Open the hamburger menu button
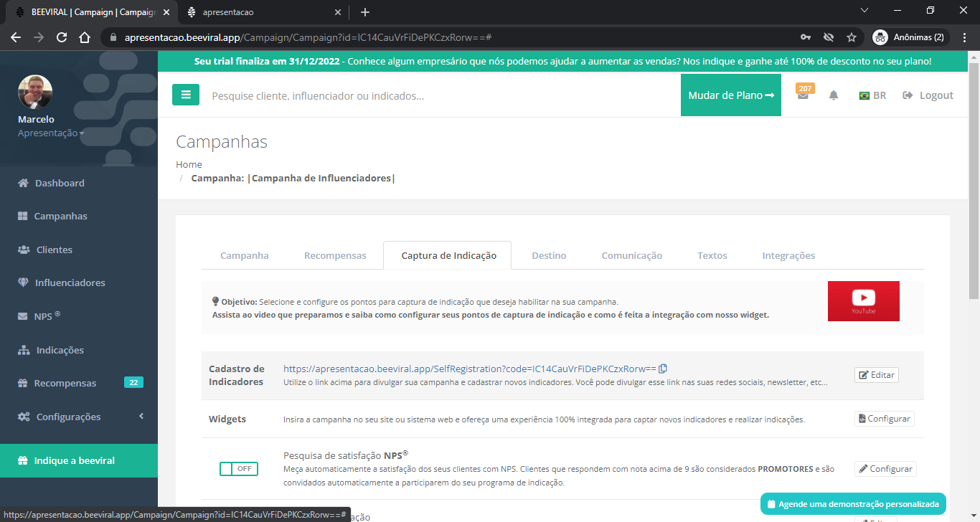Screen dimensions: 980x522 (186, 95)
